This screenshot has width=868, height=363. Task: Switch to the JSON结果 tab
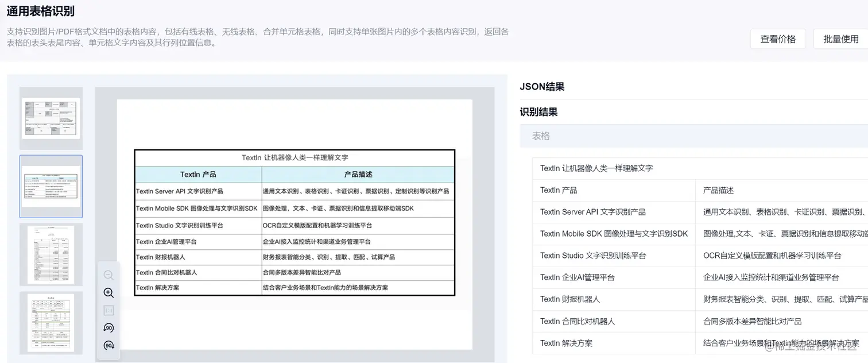coord(542,87)
